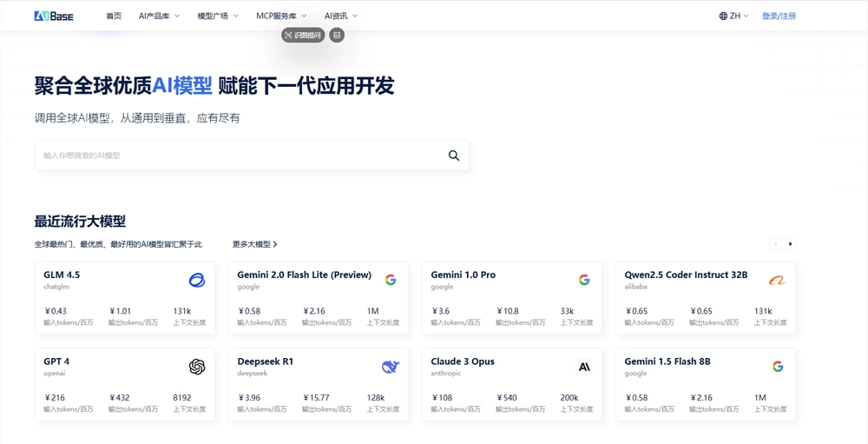Click ¥10.8 output price on Gemini 1.0 Pro
This screenshot has width=868, height=444.
pyautogui.click(x=508, y=311)
